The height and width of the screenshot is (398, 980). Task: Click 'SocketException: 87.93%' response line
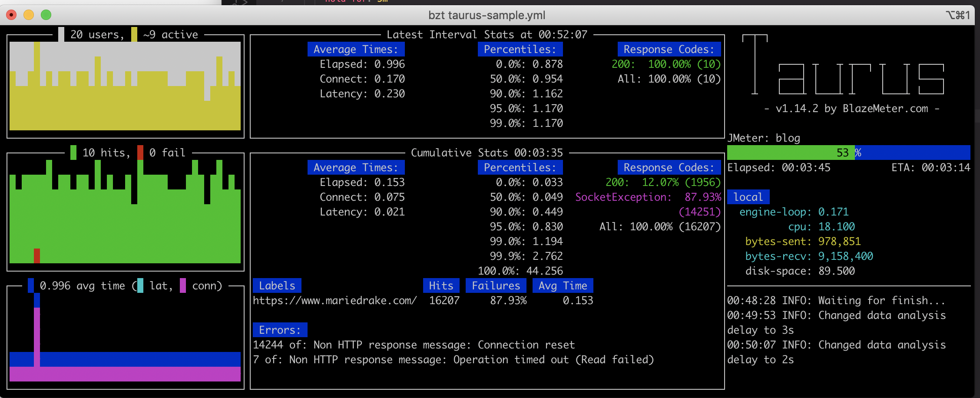click(648, 197)
